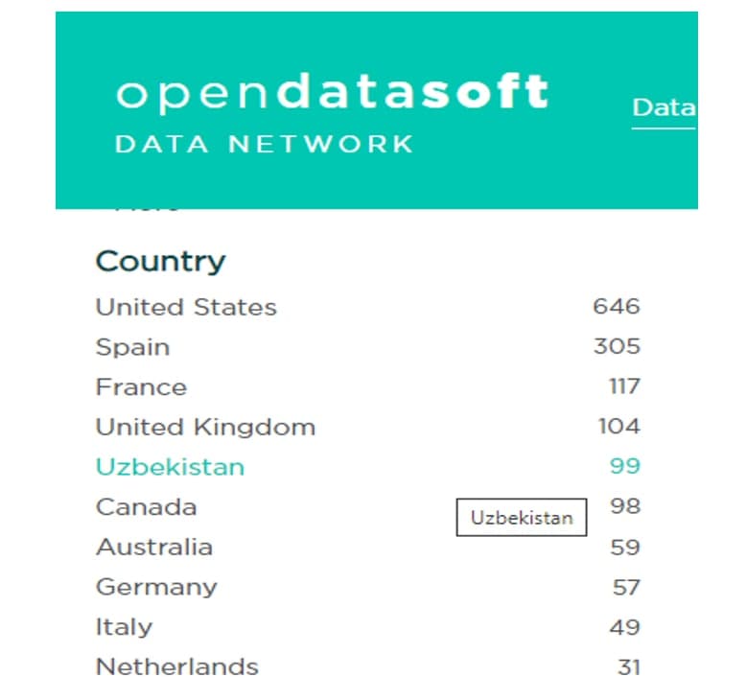Click the 31 count for Netherlands
The width and height of the screenshot is (746, 700).
pyautogui.click(x=628, y=666)
